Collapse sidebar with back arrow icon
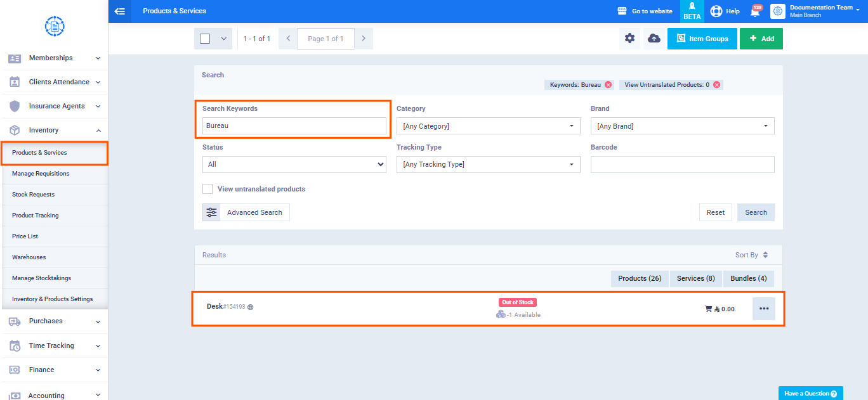The height and width of the screenshot is (400, 868). (119, 11)
